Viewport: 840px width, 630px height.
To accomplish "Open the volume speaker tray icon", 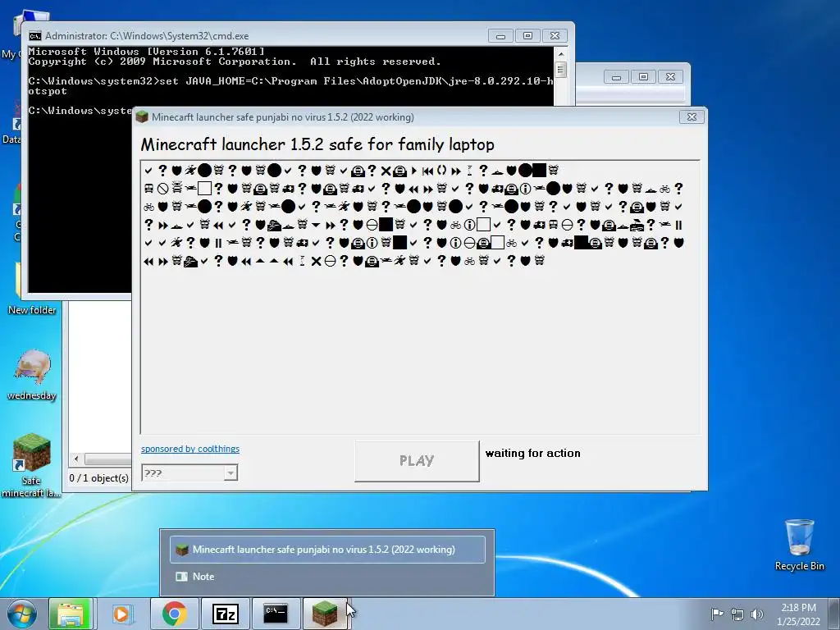I will (757, 614).
